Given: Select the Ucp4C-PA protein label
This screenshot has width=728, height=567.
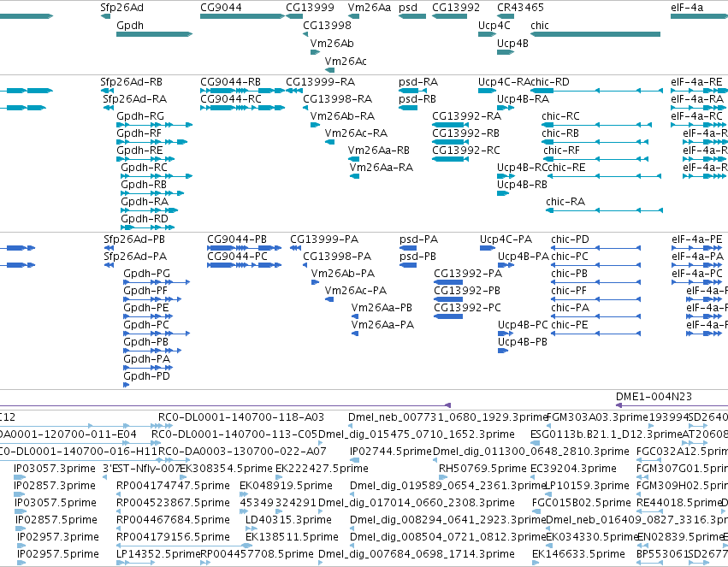Looking at the screenshot, I should [x=506, y=239].
